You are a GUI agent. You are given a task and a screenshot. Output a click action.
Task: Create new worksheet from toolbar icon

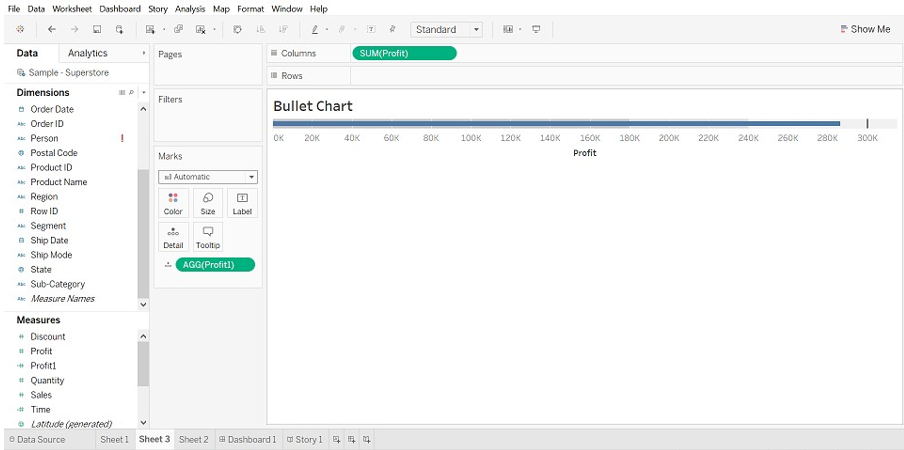150,29
